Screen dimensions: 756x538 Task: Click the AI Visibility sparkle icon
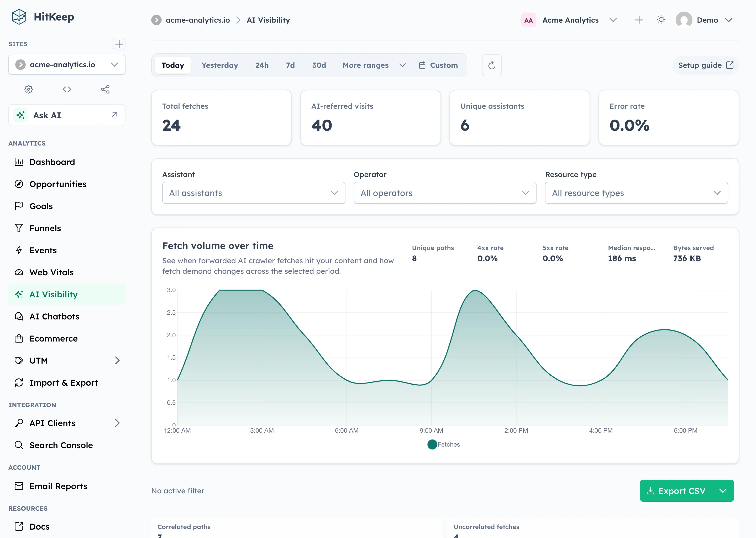(x=19, y=294)
